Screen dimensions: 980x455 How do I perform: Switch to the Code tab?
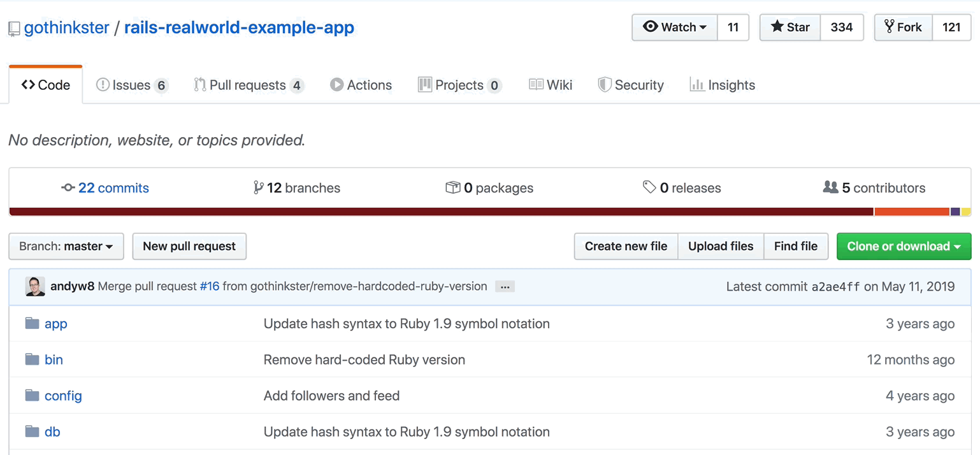pos(46,85)
